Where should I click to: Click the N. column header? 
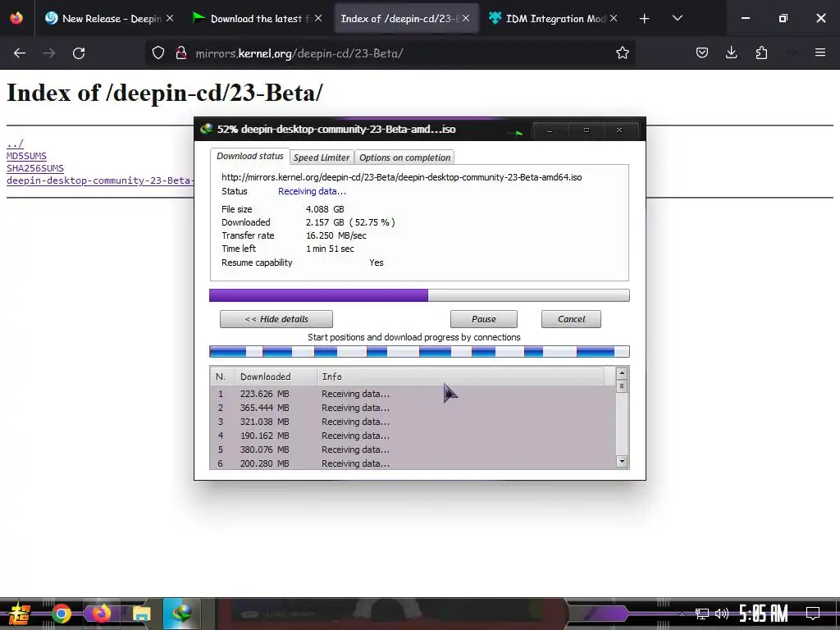point(222,377)
